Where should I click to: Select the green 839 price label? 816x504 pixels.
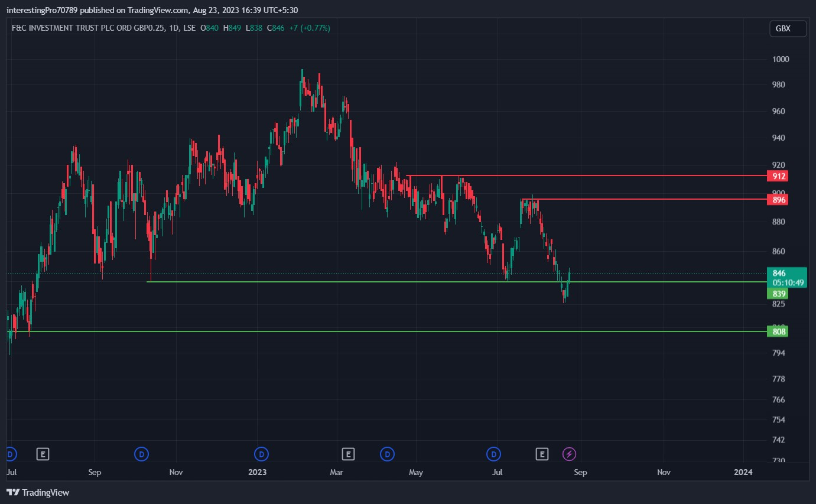[777, 294]
